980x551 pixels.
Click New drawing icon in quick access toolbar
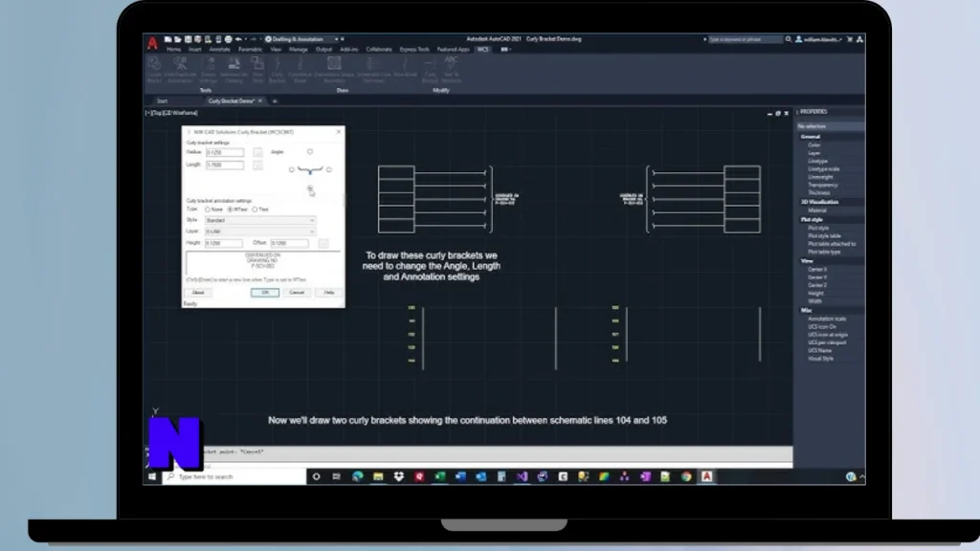point(168,39)
